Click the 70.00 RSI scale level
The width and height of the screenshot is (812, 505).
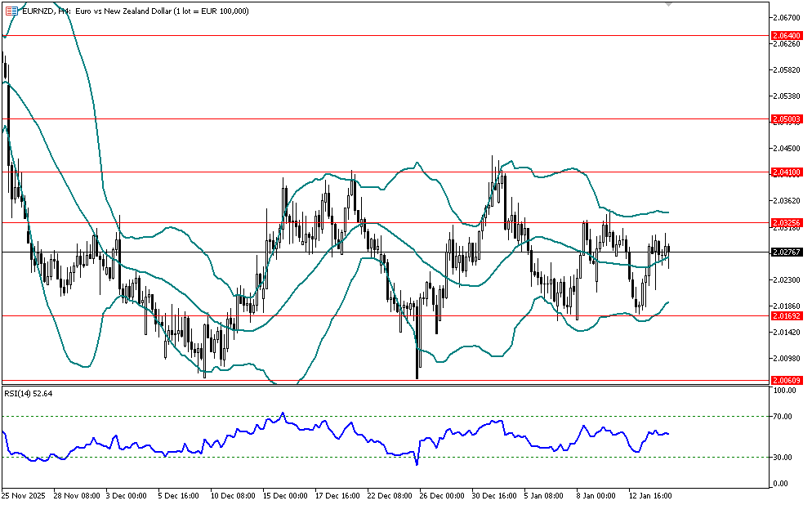tap(785, 417)
